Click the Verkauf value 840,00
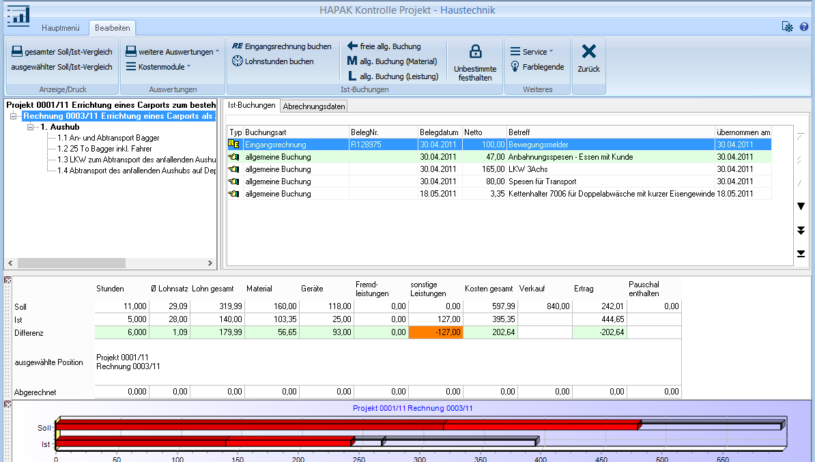The image size is (815, 462). coord(545,307)
